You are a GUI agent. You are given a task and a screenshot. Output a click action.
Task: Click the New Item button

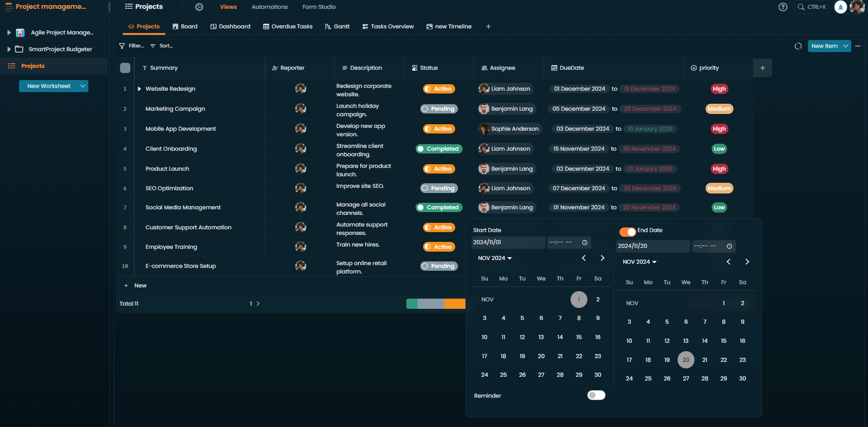(824, 46)
